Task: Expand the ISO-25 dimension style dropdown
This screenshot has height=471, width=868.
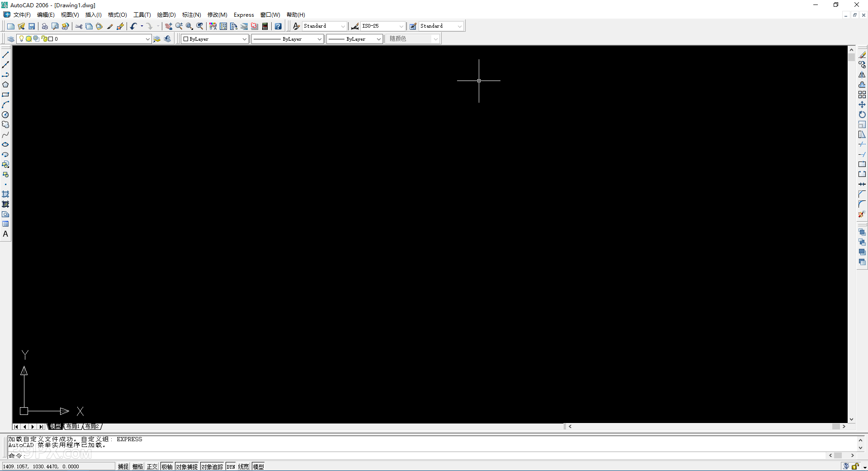Action: [401, 26]
